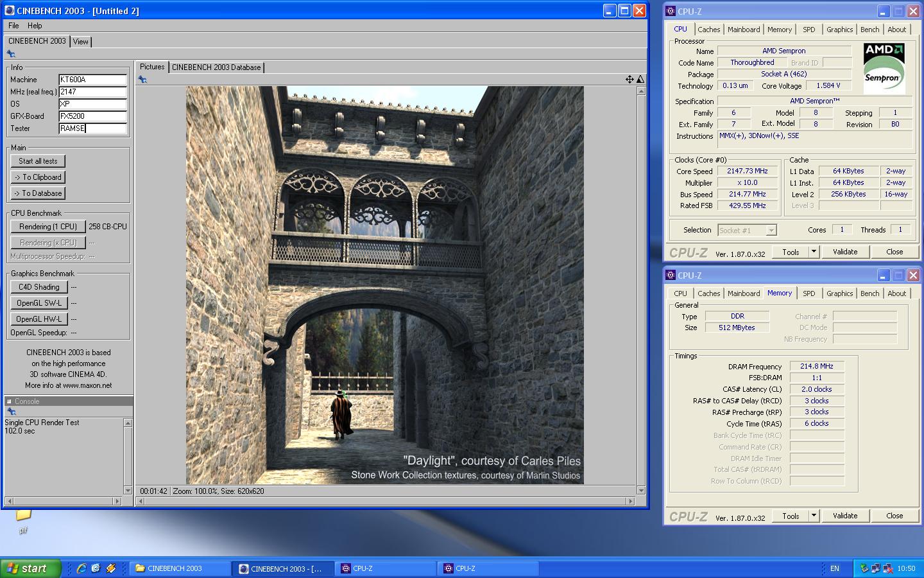Select the CINEBENCH 2003 main tab
The image size is (924, 578).
pos(37,41)
